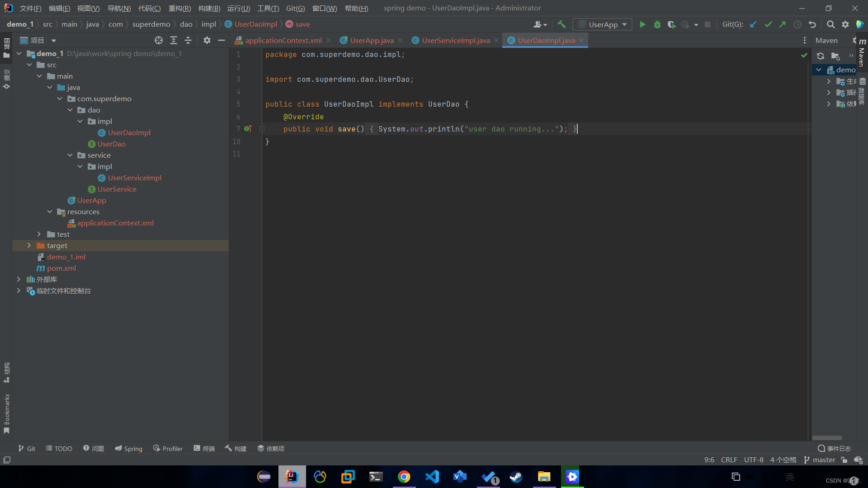This screenshot has width=868, height=488.
Task: Click the green Run button
Action: point(642,24)
